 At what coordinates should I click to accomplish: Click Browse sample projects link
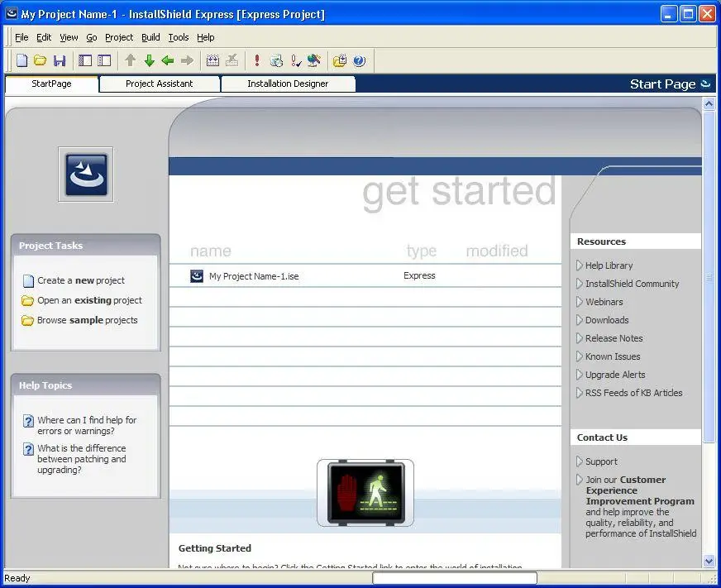click(88, 320)
